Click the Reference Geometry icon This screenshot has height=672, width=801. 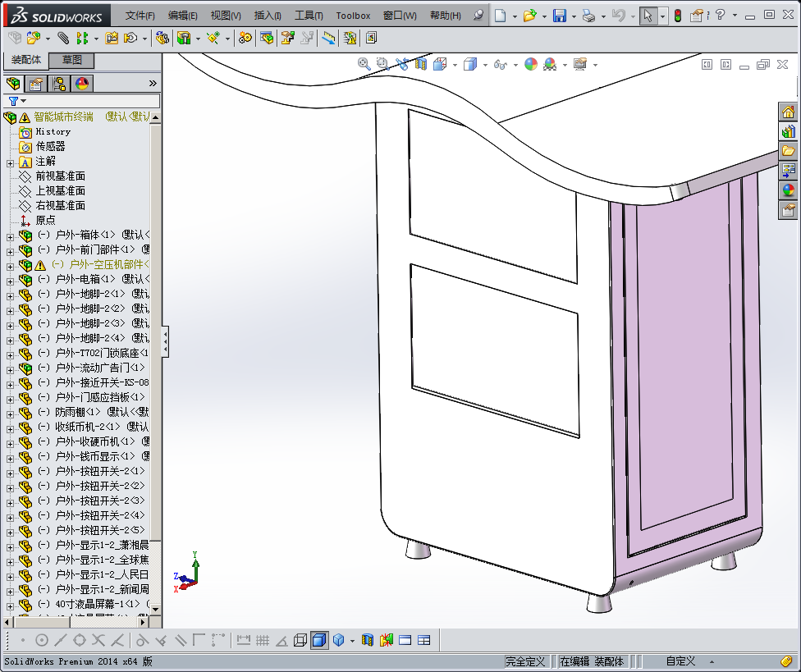pos(213,38)
